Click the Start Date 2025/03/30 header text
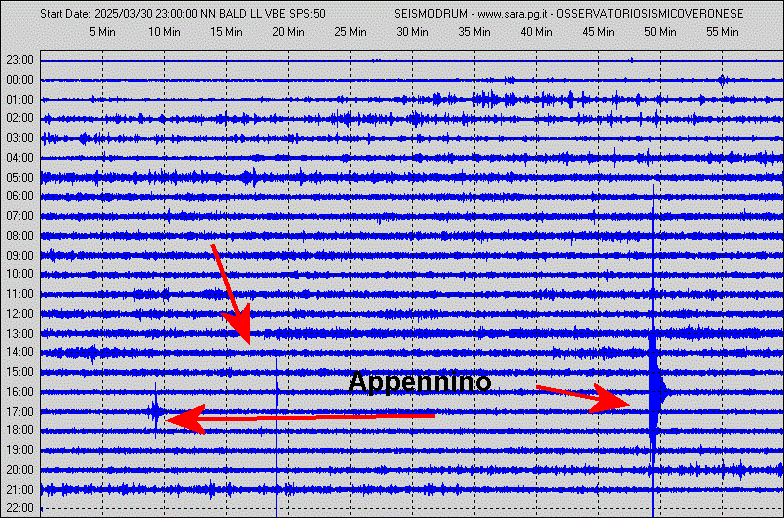784x518 pixels. 183,14
